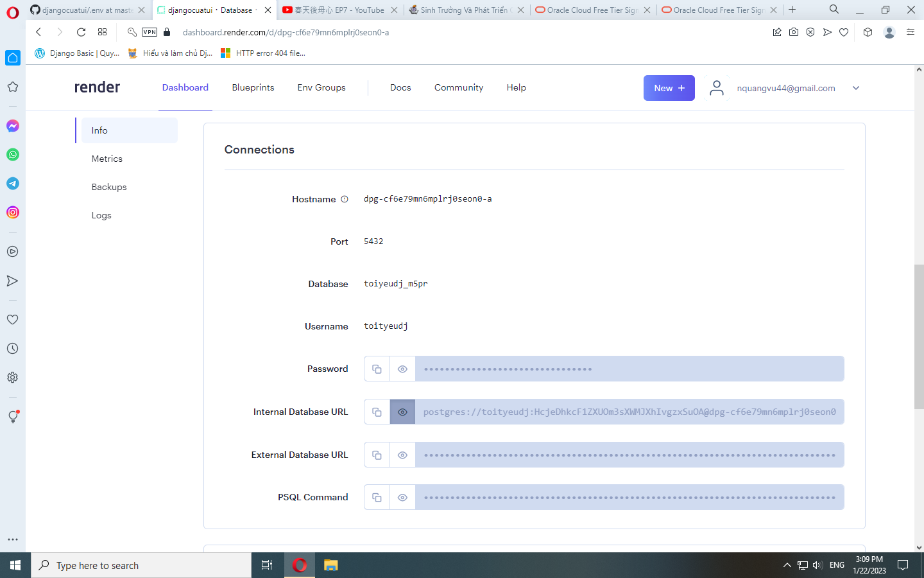Reveal the hidden Password

click(402, 369)
